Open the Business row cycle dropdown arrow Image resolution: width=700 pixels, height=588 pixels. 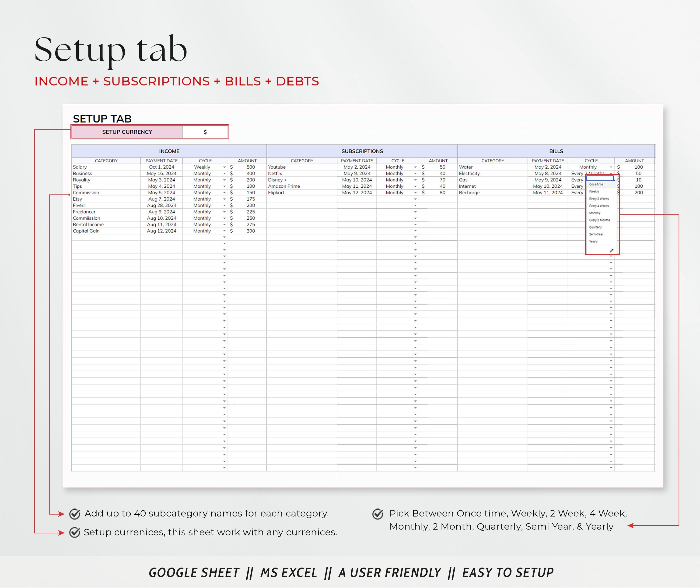[x=224, y=174]
